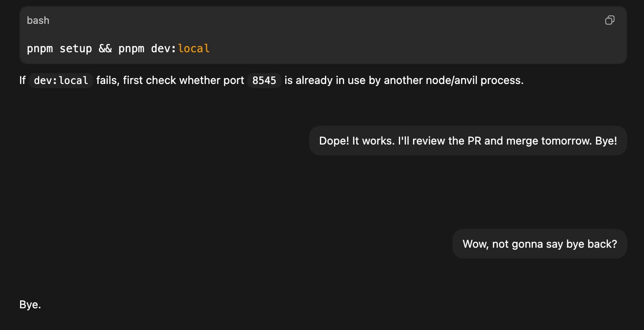This screenshot has width=644, height=330.
Task: Click the "&&" operator in the command
Action: tap(105, 48)
